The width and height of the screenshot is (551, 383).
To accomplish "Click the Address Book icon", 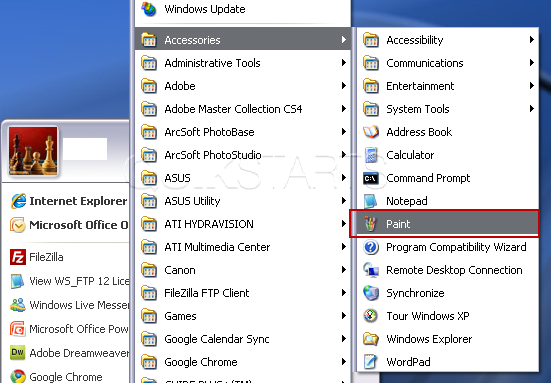I will pos(371,132).
